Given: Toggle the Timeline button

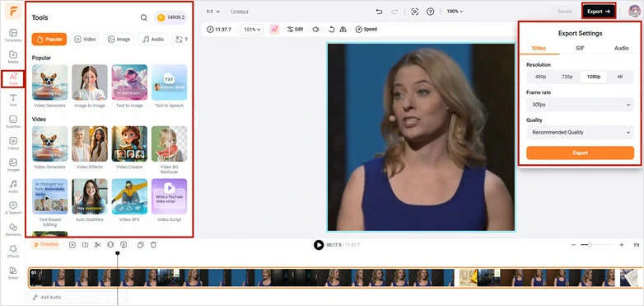Looking at the screenshot, I should click(x=45, y=244).
